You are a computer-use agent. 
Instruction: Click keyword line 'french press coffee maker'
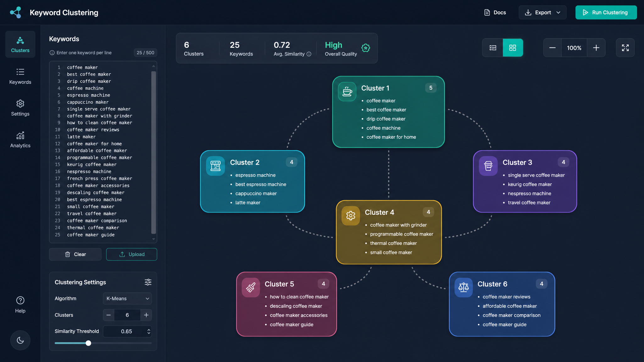(99, 178)
